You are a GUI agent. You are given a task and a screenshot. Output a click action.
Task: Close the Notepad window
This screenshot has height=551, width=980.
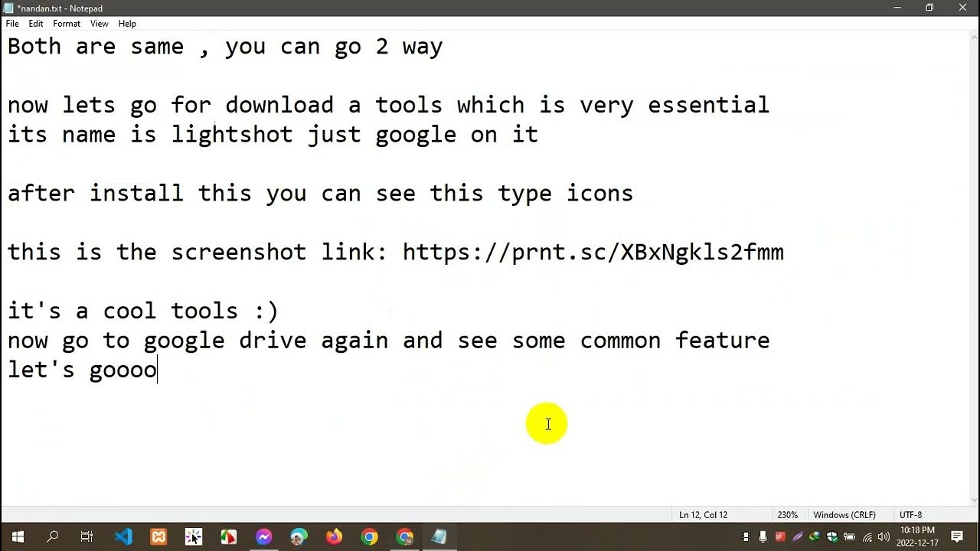[x=963, y=8]
